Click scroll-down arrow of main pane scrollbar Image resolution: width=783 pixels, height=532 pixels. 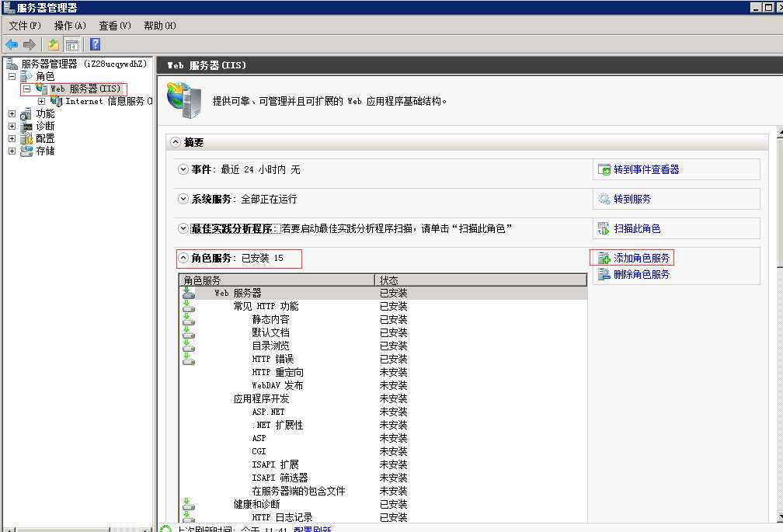[x=780, y=516]
